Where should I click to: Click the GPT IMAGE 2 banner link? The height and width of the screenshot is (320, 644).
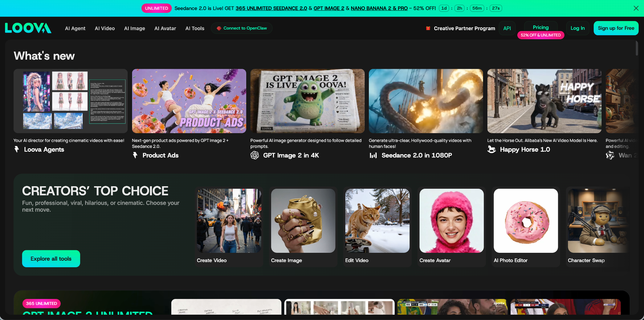(x=329, y=8)
